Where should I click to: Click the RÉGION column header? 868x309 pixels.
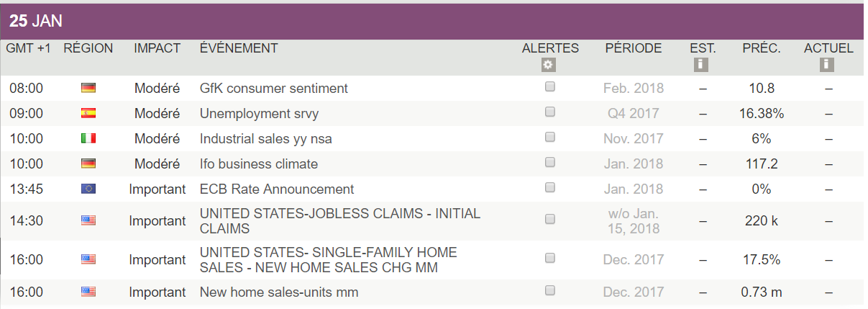[x=88, y=48]
